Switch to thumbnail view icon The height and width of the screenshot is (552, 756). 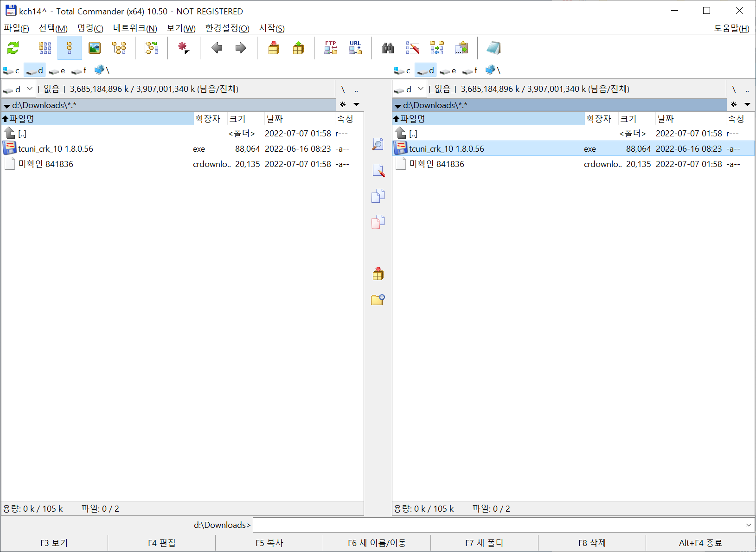(95, 48)
